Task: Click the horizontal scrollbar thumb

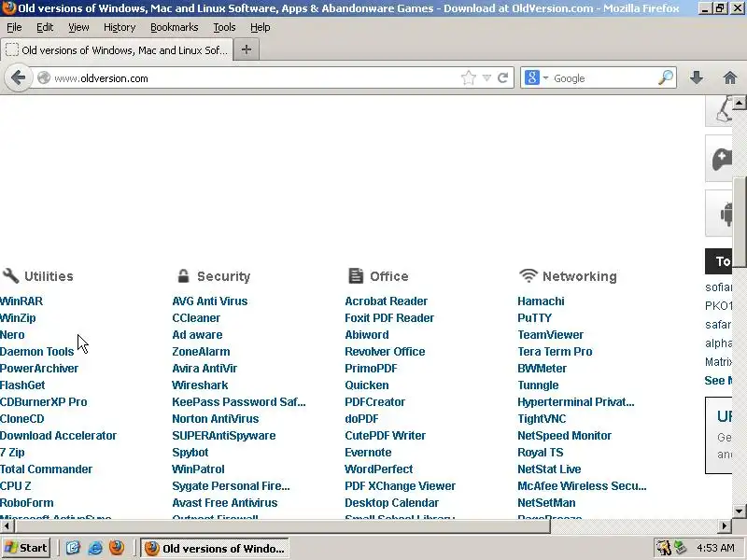Action: click(x=282, y=525)
